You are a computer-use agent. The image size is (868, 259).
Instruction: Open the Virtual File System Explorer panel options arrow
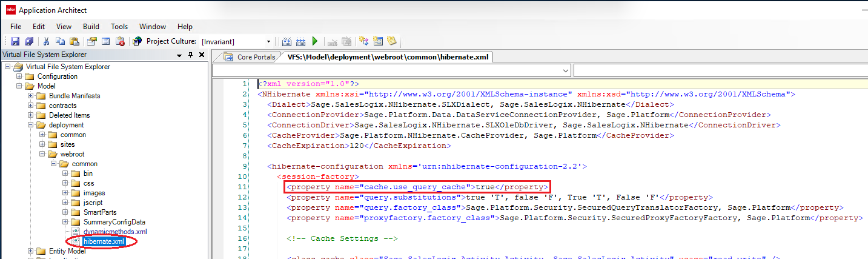point(179,55)
